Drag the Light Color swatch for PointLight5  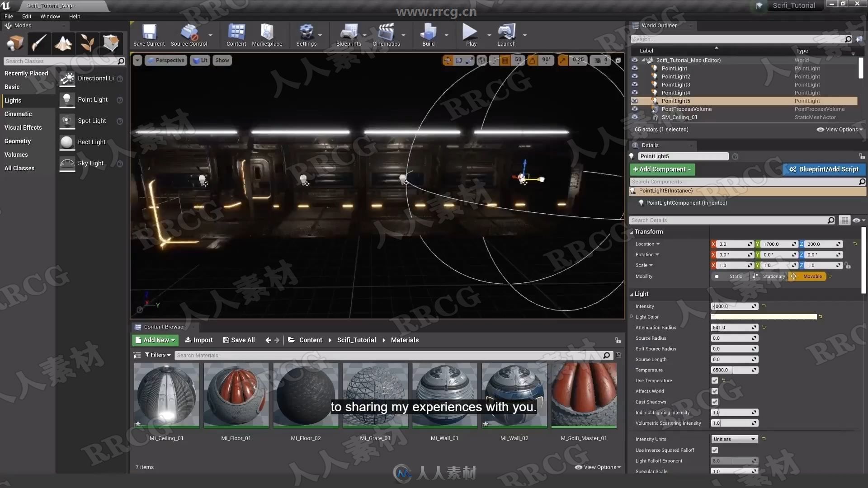763,316
